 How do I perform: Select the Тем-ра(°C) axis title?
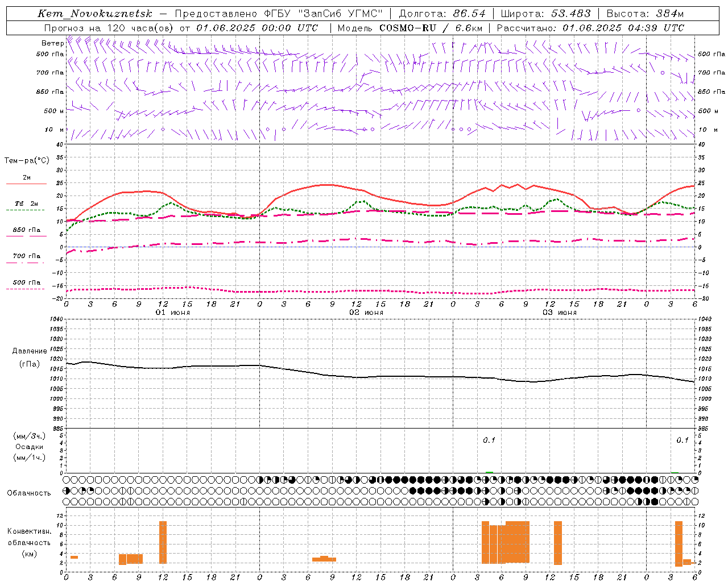coord(27,161)
